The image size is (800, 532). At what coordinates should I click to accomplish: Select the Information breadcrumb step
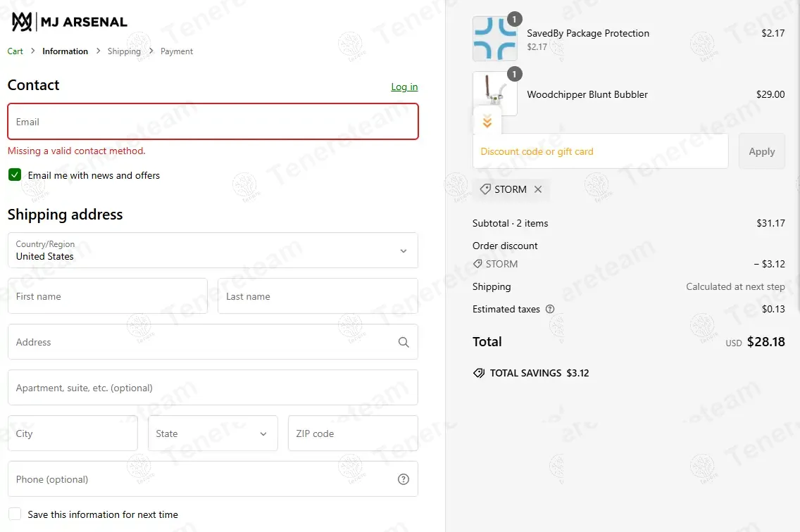tap(65, 51)
